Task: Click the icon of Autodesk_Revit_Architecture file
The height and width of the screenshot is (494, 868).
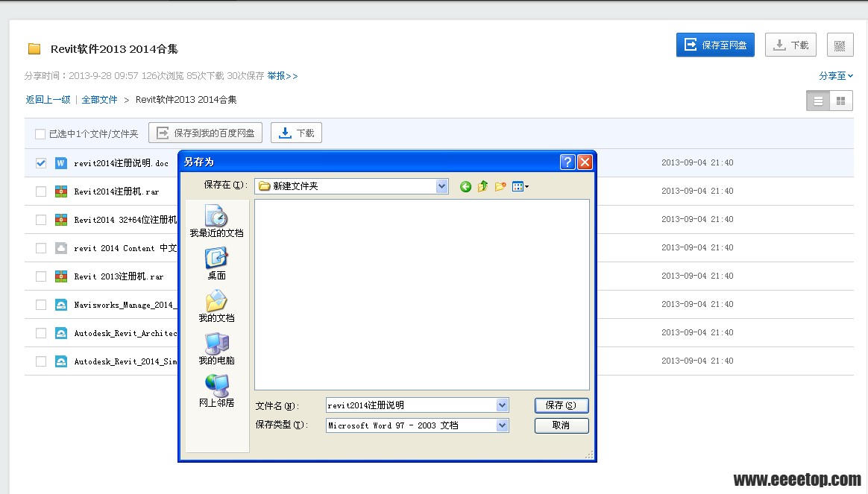Action: (61, 333)
